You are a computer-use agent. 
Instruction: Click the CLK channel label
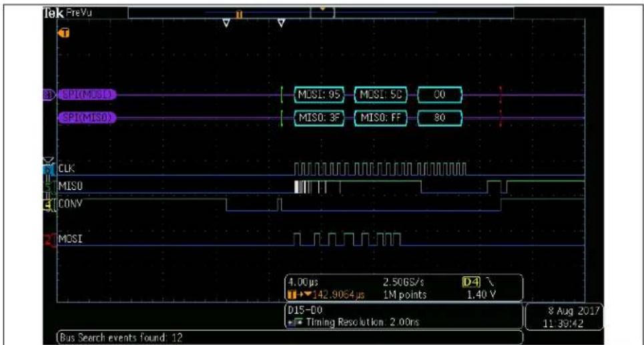(x=67, y=168)
